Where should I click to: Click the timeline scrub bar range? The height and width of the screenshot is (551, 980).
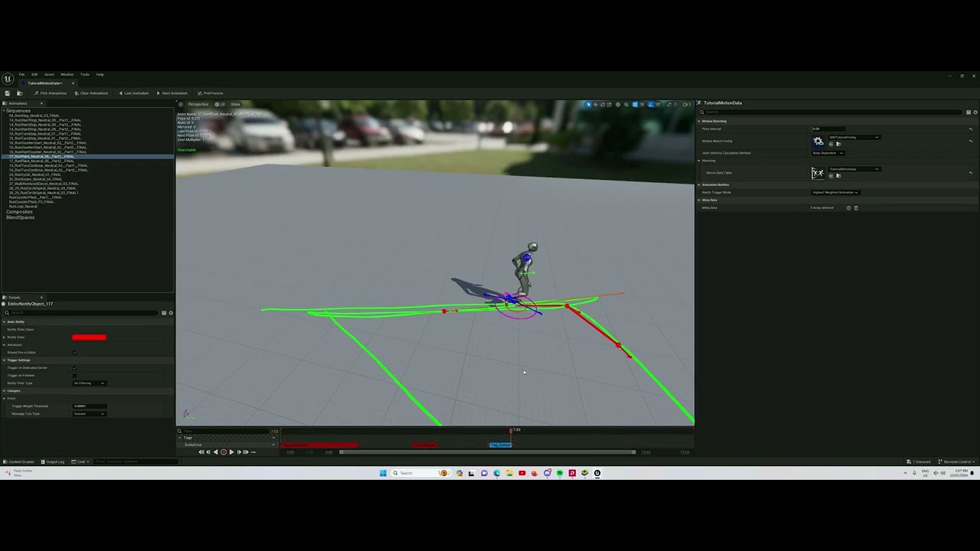pos(488,452)
